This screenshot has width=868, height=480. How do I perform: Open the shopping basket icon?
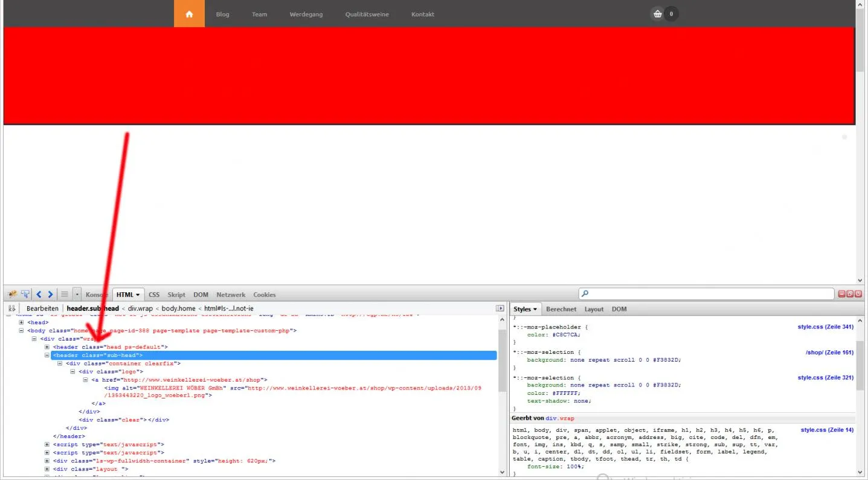coord(658,14)
